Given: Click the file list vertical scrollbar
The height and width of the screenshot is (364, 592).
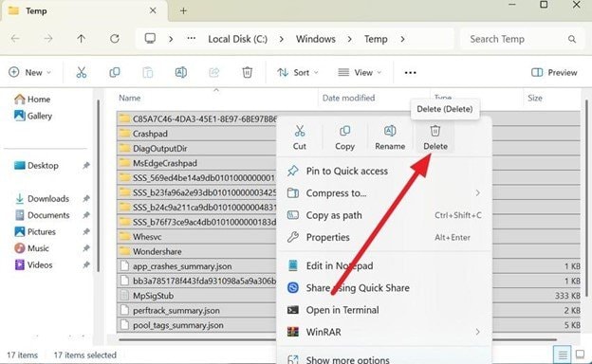Looking at the screenshot, I should pyautogui.click(x=586, y=198).
